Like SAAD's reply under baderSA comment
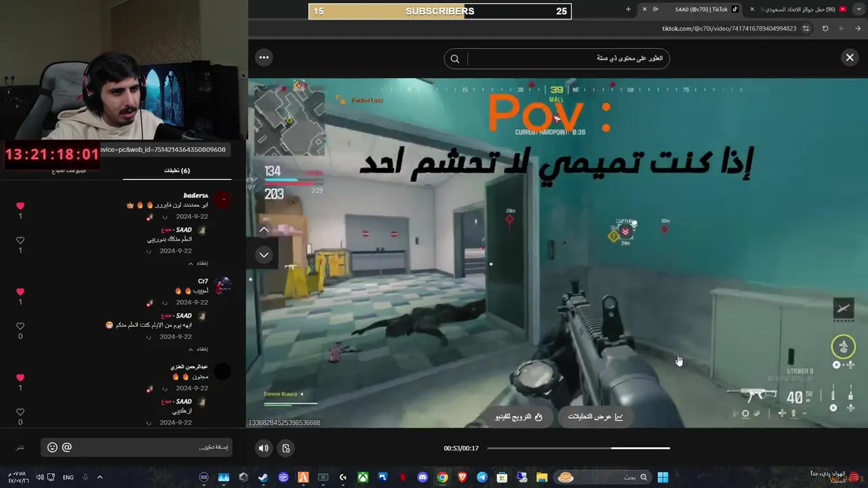 pyautogui.click(x=20, y=240)
